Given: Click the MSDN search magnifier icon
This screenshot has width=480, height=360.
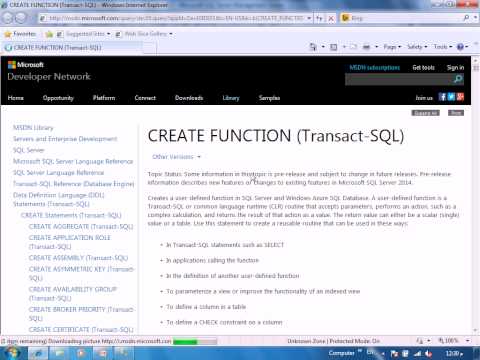Looking at the screenshot, I should tap(458, 79).
